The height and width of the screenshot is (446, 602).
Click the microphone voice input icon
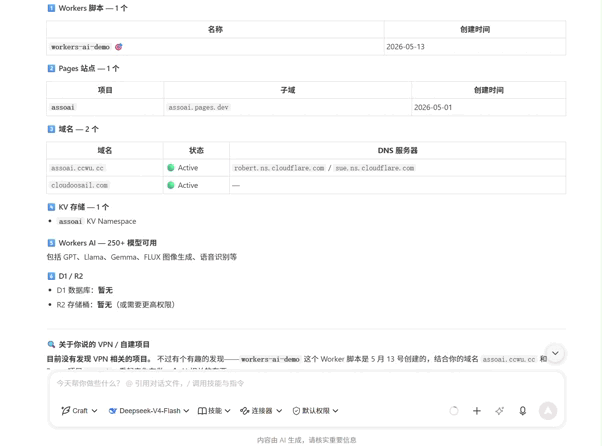tap(523, 411)
